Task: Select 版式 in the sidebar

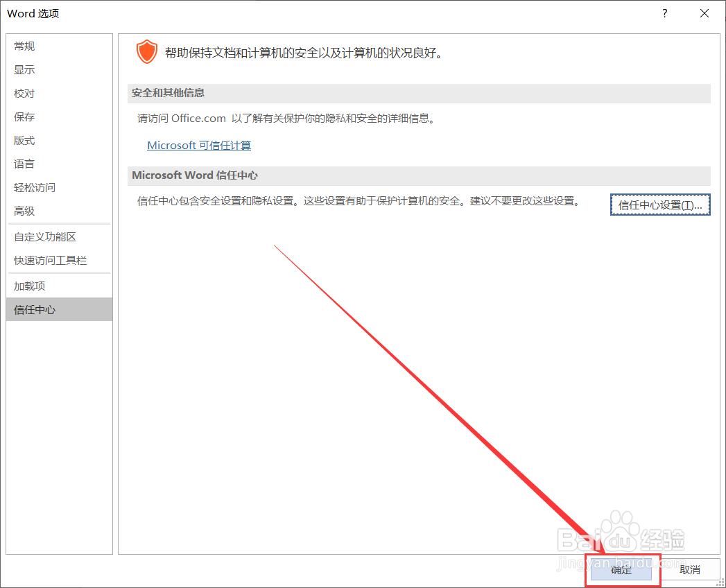Action: pyautogui.click(x=59, y=141)
